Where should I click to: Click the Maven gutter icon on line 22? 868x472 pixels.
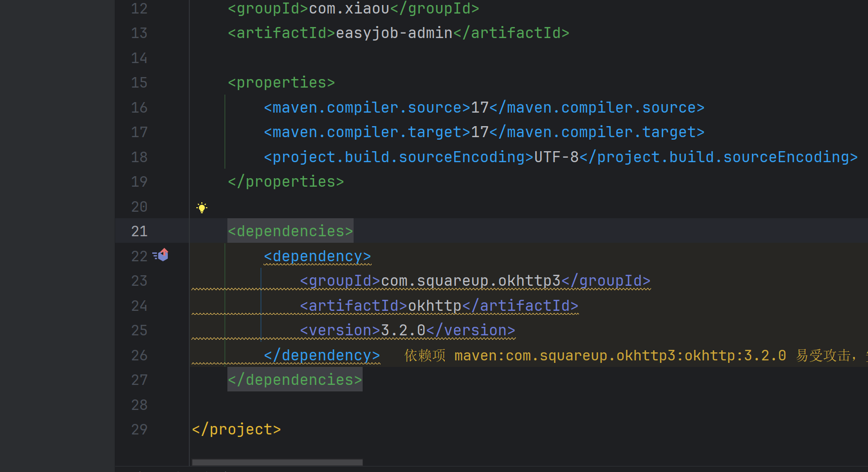[161, 255]
